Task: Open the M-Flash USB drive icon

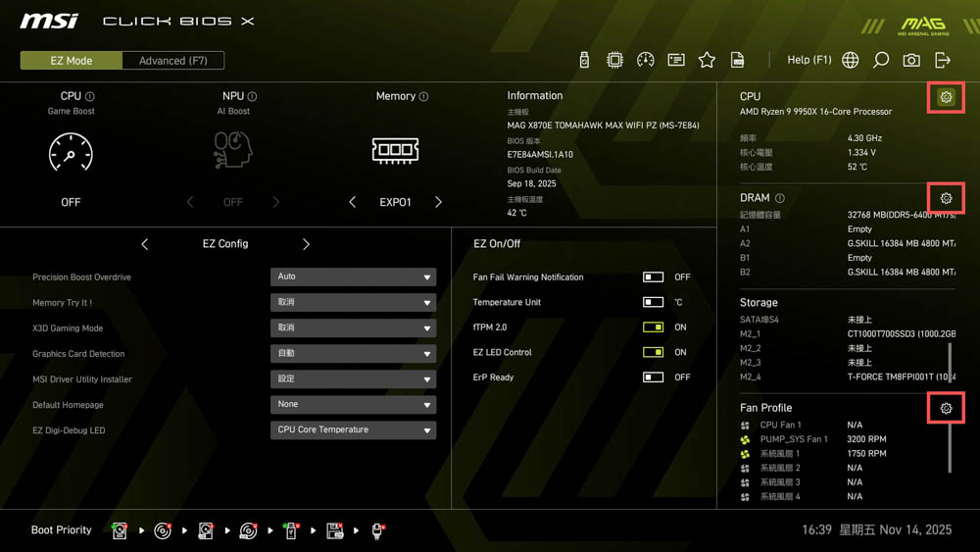Action: [584, 60]
